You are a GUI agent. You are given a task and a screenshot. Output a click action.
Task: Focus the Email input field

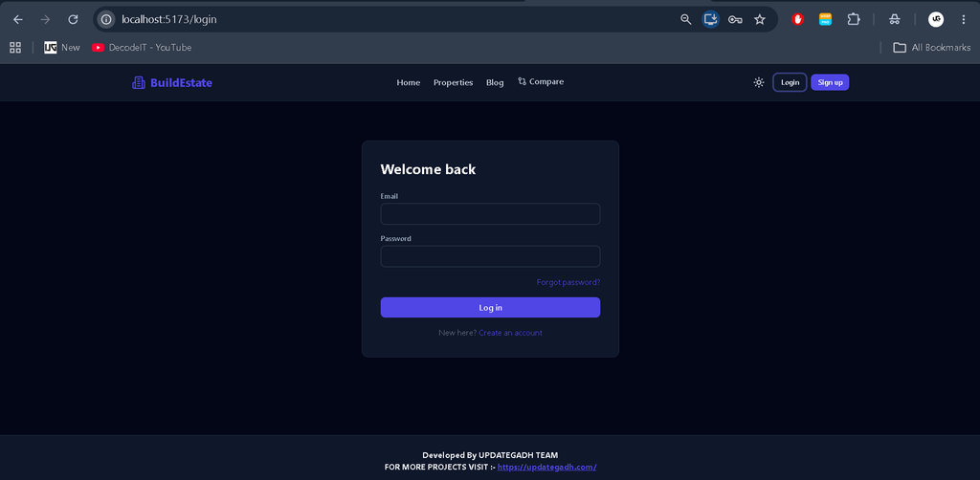point(490,214)
